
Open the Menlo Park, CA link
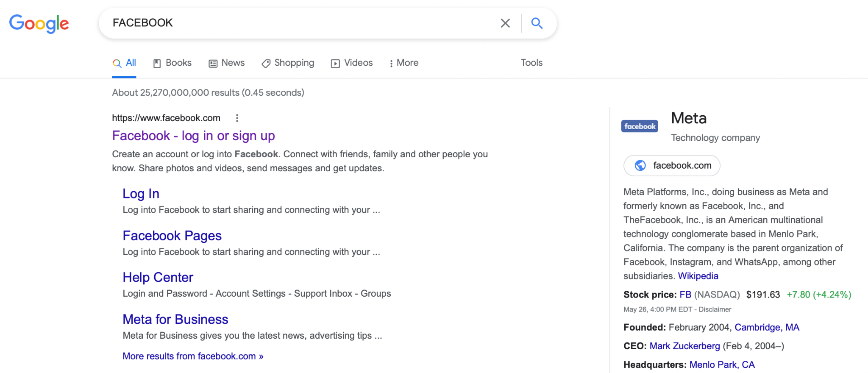[722, 365]
